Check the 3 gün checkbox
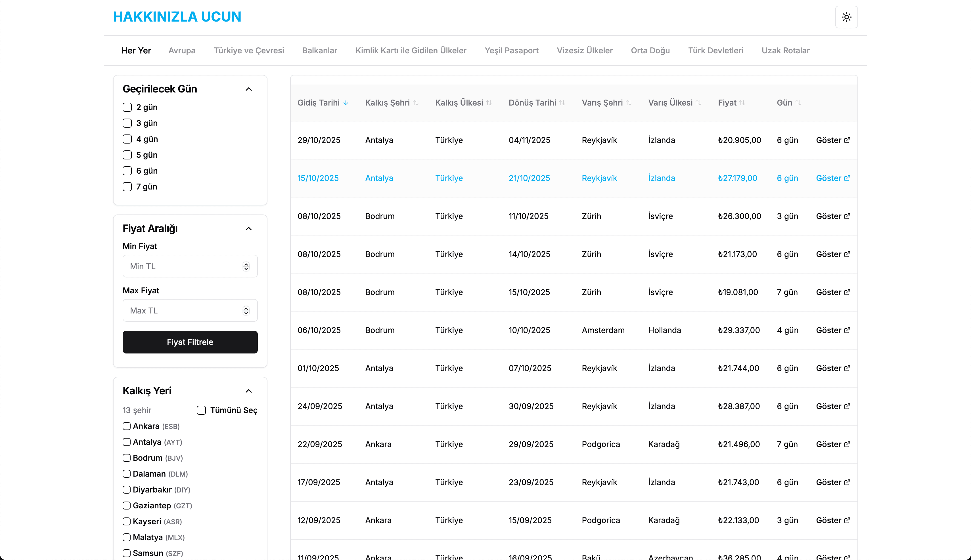The image size is (971, 560). (x=127, y=123)
